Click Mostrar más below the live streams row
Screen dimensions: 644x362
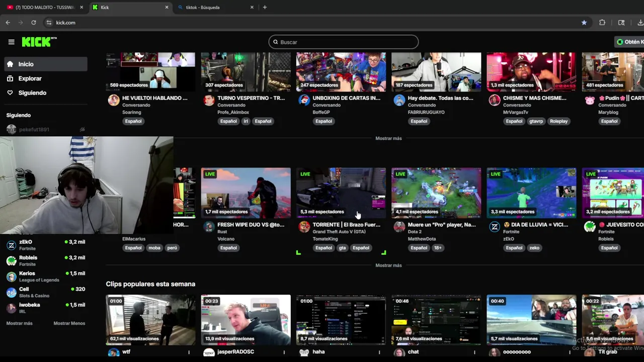(388, 265)
